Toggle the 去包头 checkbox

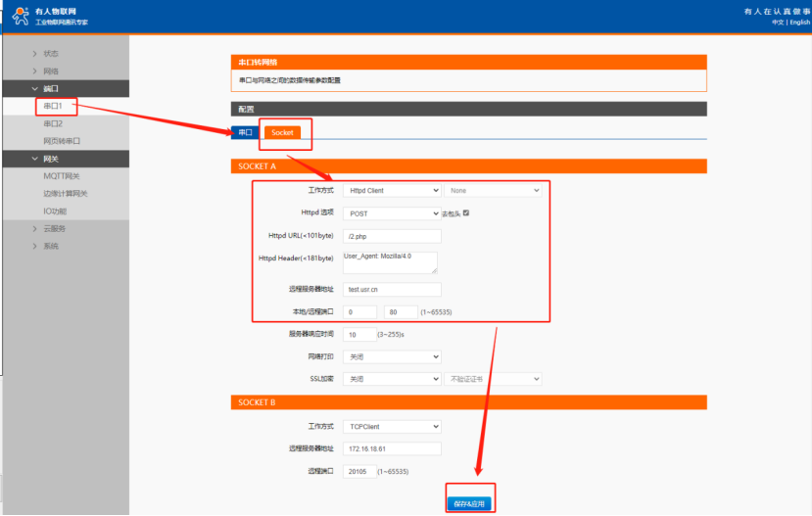click(466, 212)
